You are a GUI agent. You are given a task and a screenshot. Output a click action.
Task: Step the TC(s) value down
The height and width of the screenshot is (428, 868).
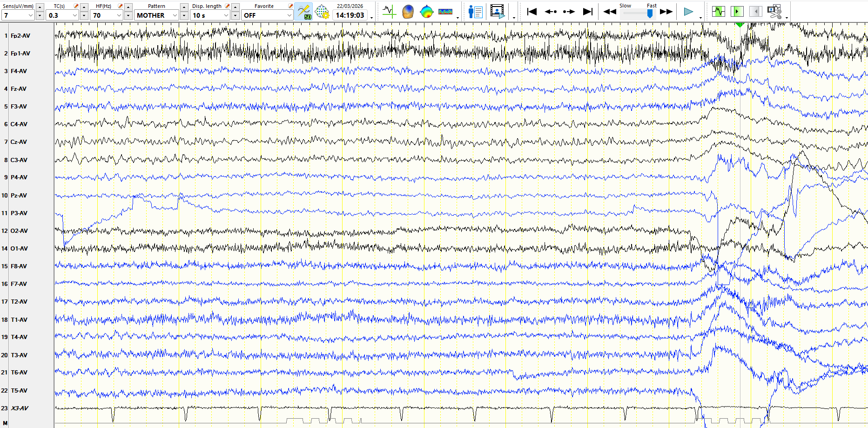[84, 15]
